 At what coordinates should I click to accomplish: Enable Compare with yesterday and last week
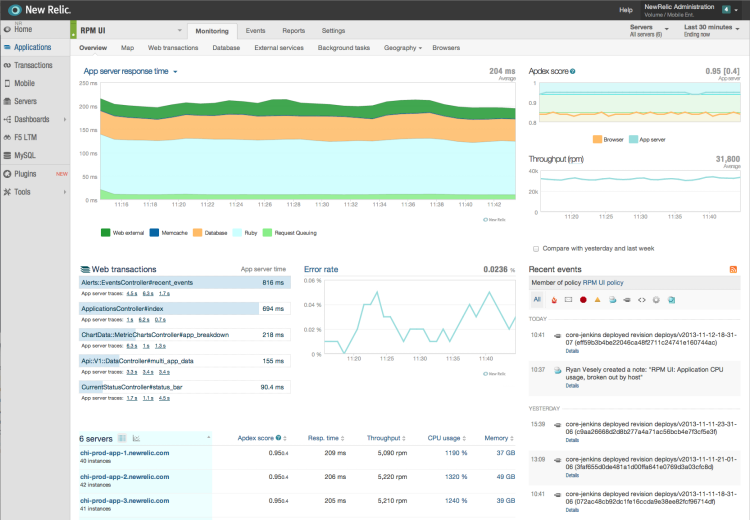point(536,249)
